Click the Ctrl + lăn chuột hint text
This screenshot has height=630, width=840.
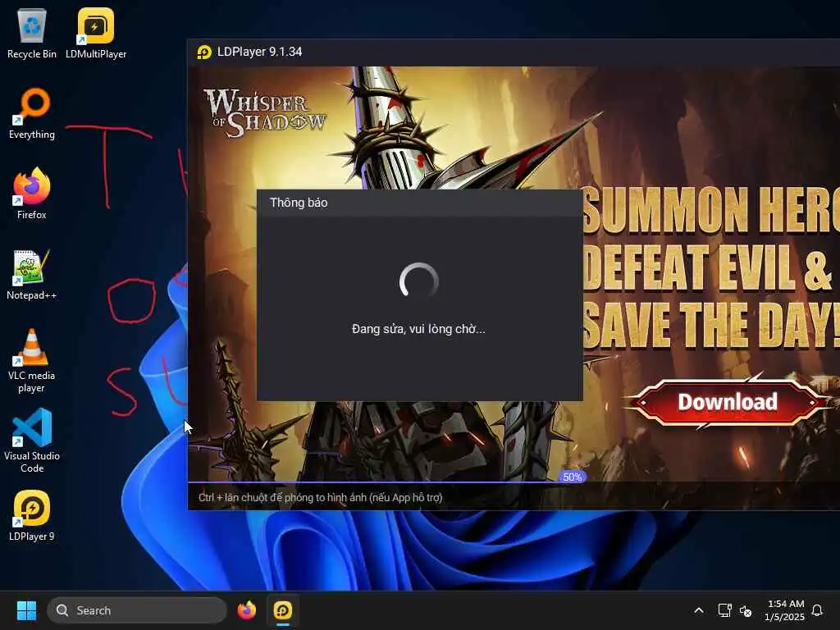[321, 497]
